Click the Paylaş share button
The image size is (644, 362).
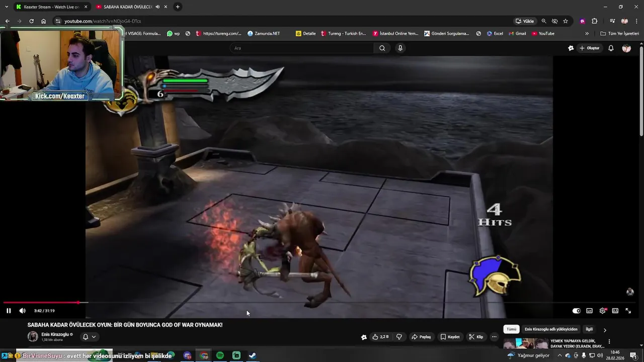pyautogui.click(x=421, y=337)
